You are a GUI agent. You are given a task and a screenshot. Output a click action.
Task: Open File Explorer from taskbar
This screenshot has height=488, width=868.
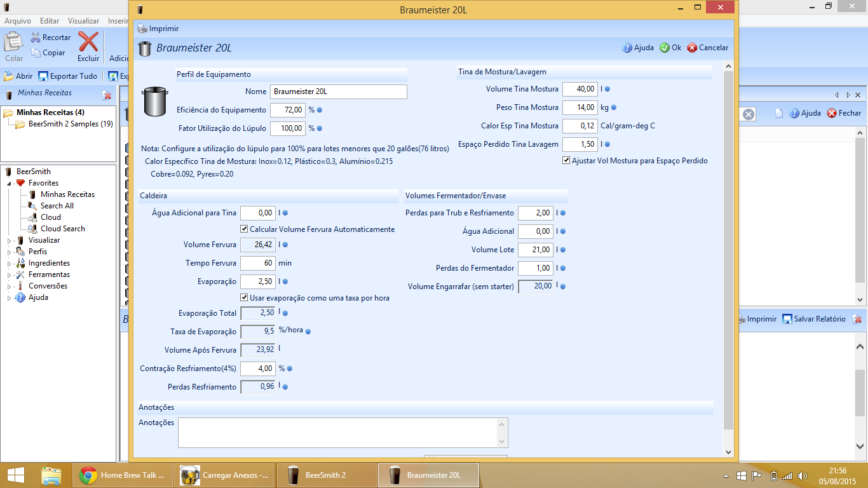(51, 475)
